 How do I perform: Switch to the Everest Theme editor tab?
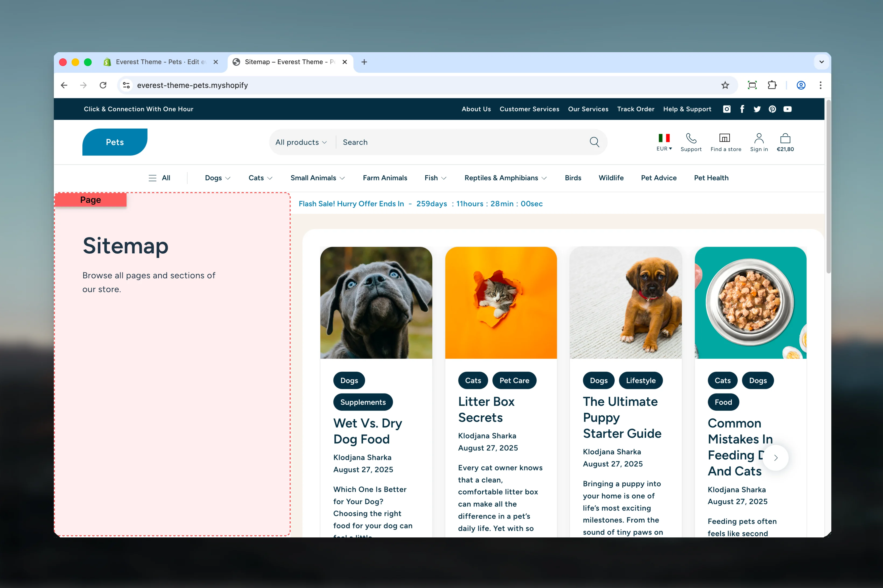click(x=161, y=62)
